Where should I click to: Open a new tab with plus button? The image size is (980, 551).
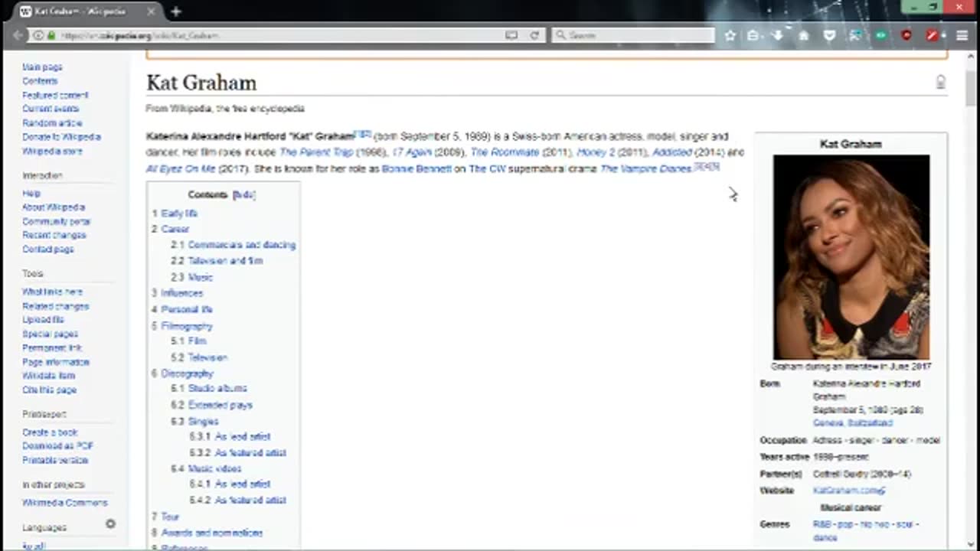click(x=176, y=11)
